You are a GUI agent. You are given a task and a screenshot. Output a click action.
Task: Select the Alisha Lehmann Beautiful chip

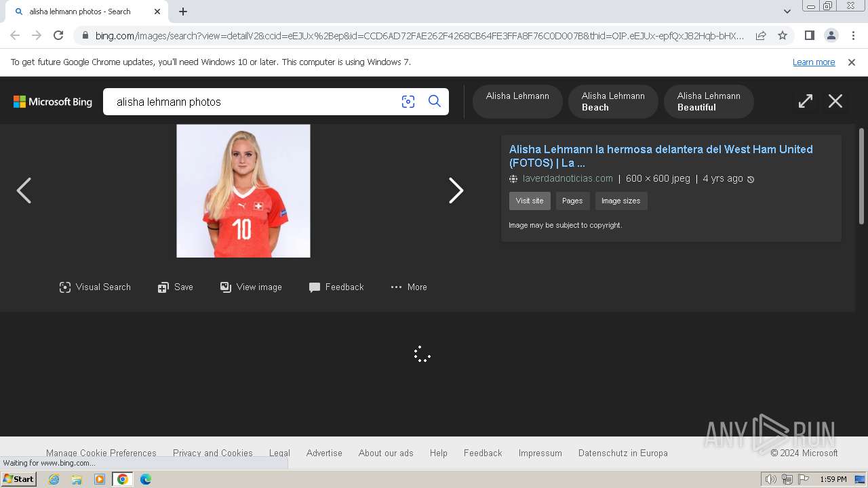[709, 102]
